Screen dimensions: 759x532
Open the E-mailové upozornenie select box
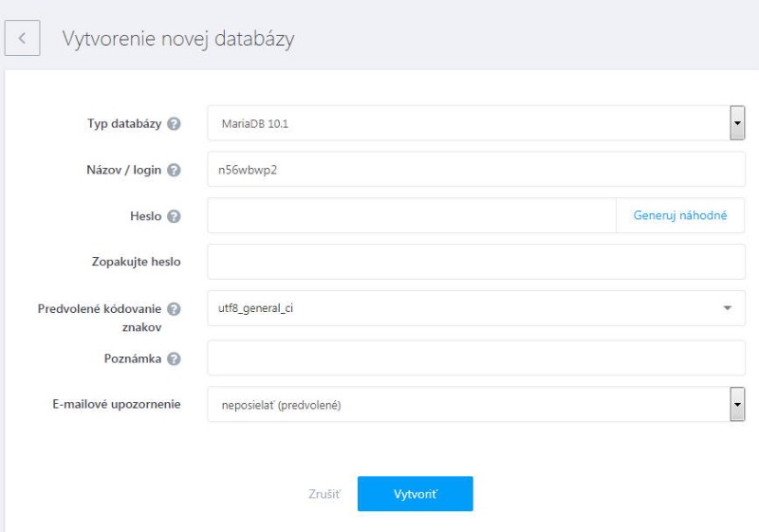pos(476,404)
